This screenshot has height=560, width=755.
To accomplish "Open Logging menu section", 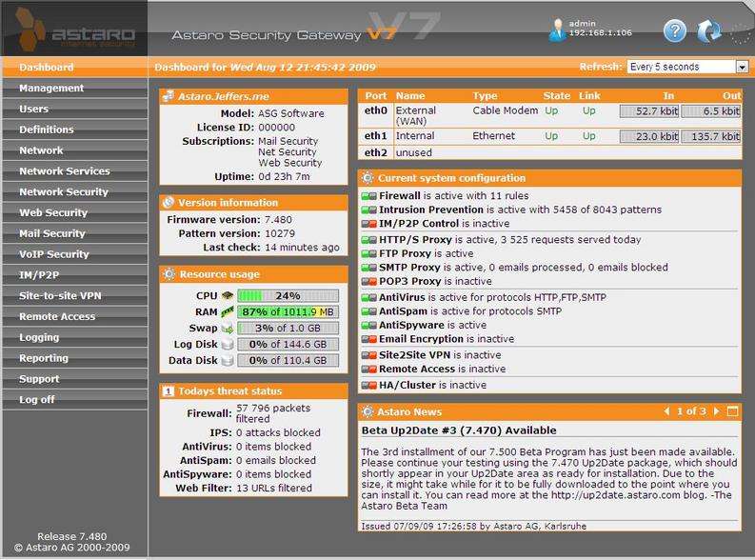I will click(x=74, y=337).
